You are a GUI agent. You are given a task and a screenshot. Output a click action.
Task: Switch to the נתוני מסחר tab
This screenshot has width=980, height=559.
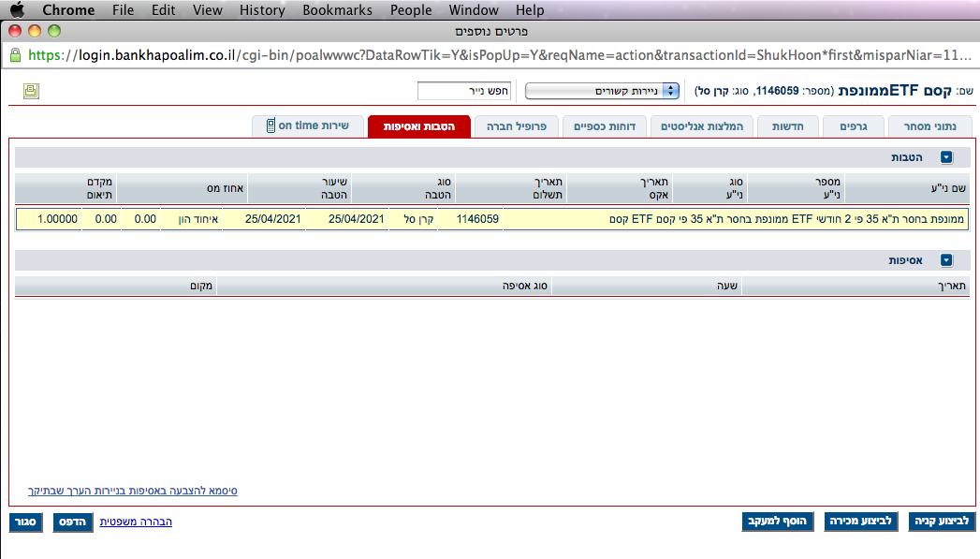tap(929, 126)
